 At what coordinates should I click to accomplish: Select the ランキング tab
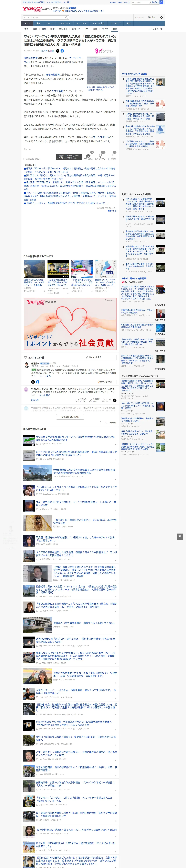[115, 24]
